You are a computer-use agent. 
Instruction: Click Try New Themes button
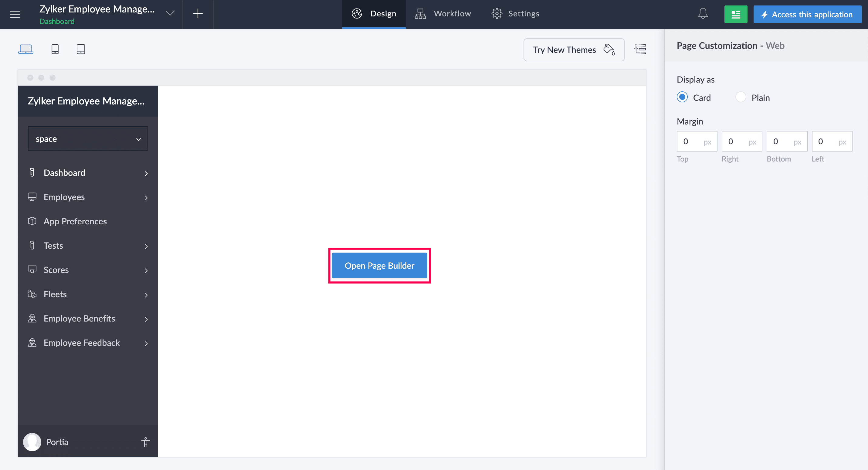[574, 50]
